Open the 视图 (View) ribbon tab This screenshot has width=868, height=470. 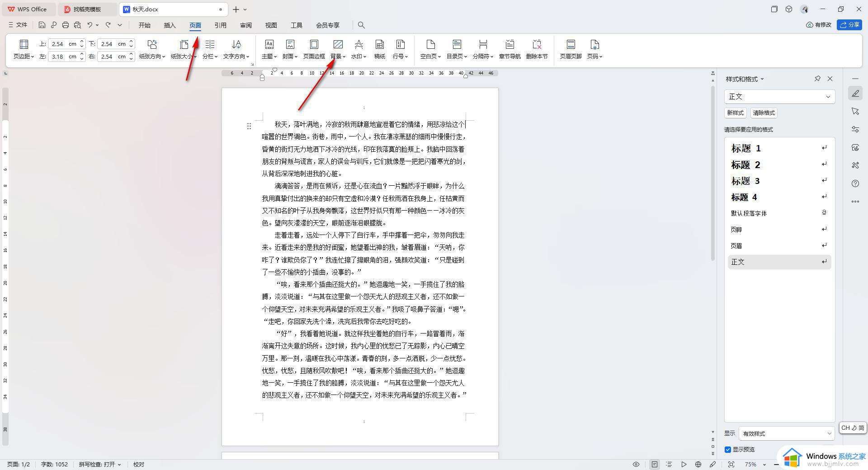coord(271,25)
